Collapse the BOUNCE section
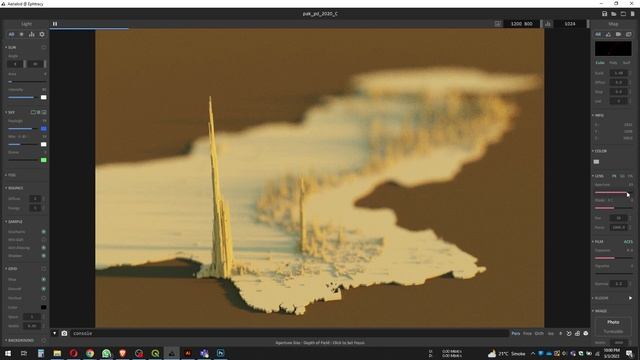 click(x=14, y=188)
